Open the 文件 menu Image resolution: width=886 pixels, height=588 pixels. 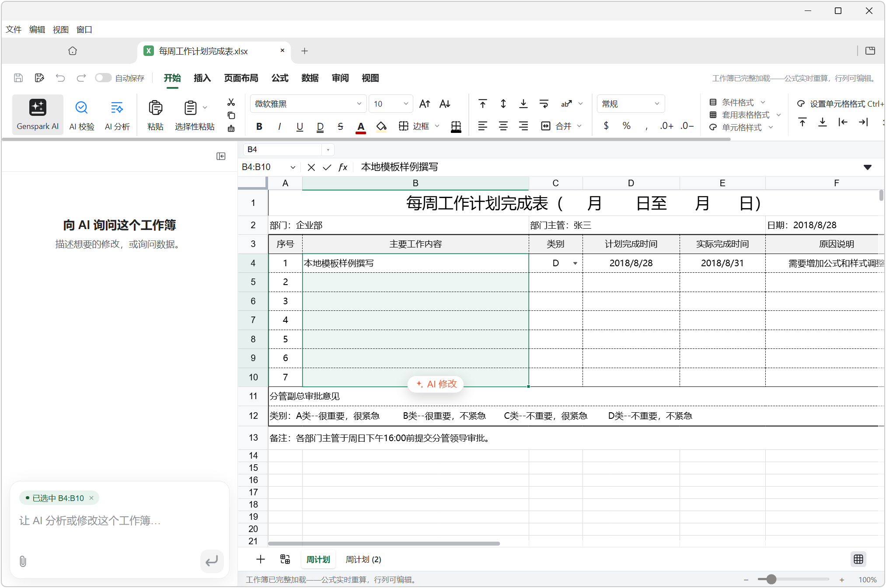tap(14, 29)
